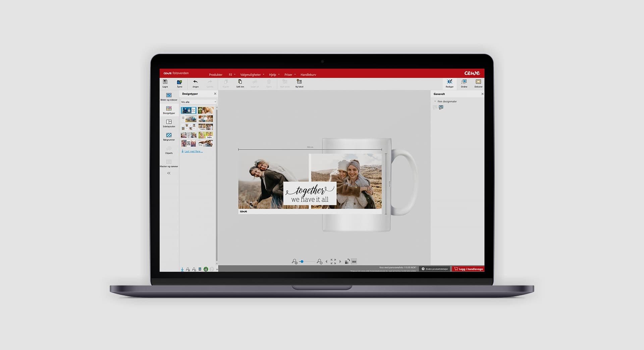The image size is (644, 350).
Task: Switch to Dekorer decorate mode
Action: (x=478, y=83)
